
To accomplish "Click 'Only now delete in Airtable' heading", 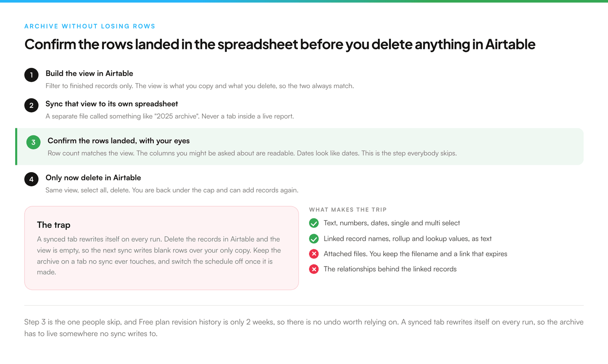I will pyautogui.click(x=93, y=178).
